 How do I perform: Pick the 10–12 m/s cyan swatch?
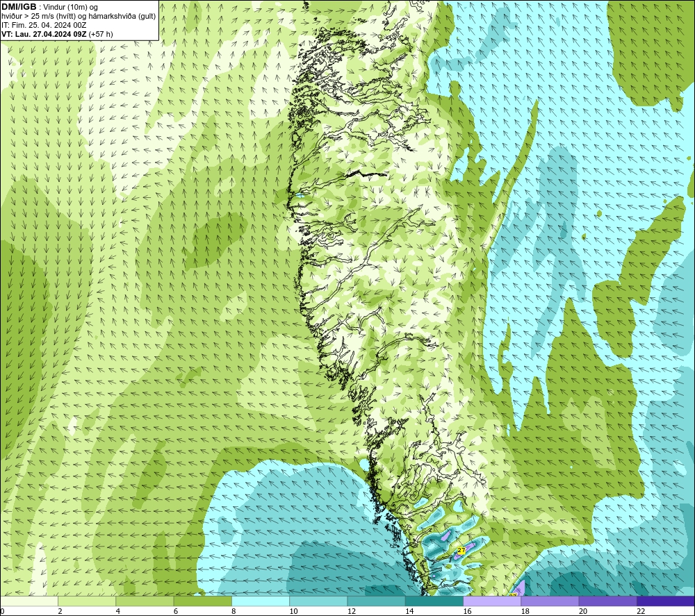(318, 601)
